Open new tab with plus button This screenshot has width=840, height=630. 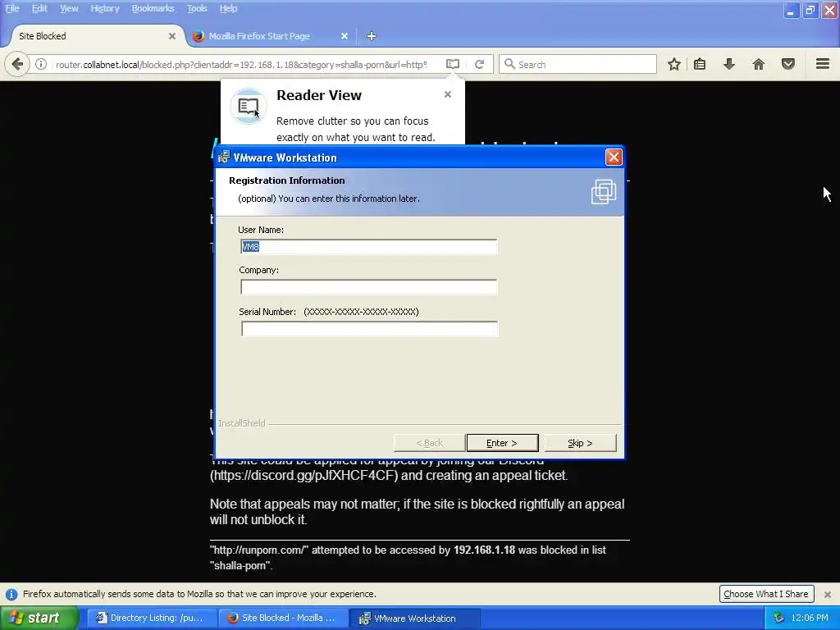pyautogui.click(x=372, y=36)
